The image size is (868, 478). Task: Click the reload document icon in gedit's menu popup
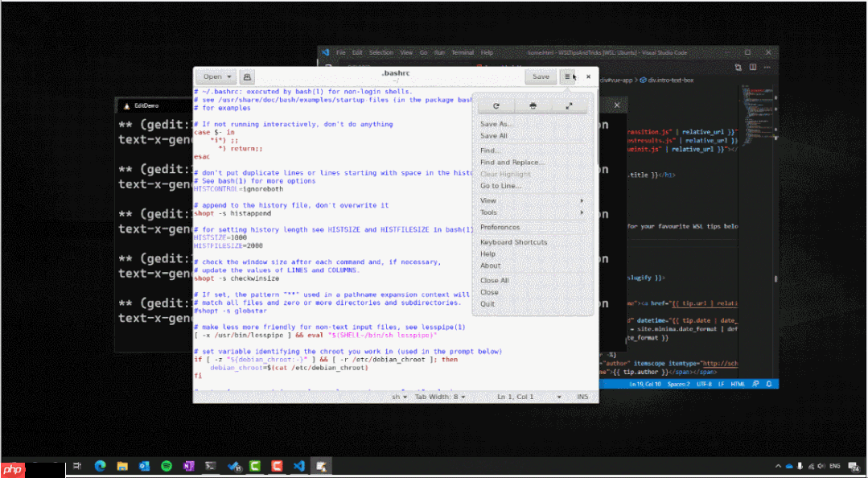coord(496,105)
